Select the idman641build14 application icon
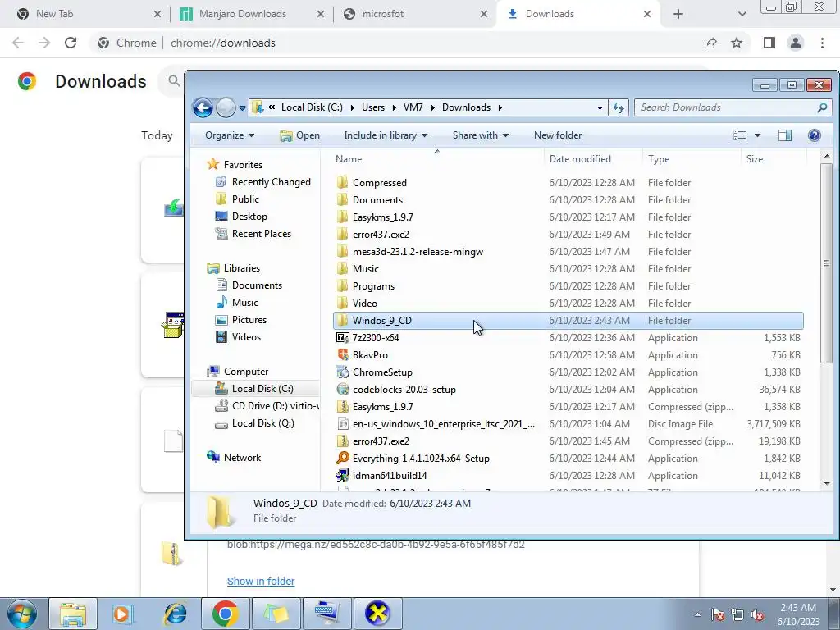 [342, 475]
